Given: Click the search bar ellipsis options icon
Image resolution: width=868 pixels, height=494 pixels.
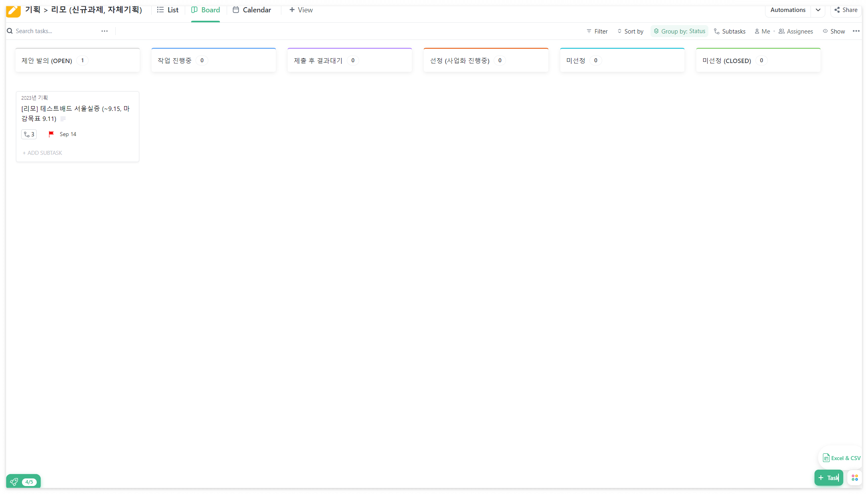Looking at the screenshot, I should [x=105, y=31].
